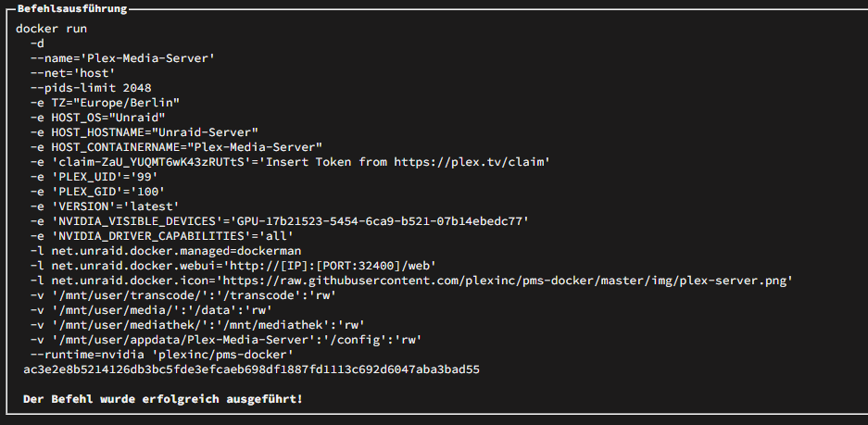The width and height of the screenshot is (868, 425).
Task: Click the NVIDIA_DRIVER_CAPABILITIES='all' line
Action: tap(162, 236)
